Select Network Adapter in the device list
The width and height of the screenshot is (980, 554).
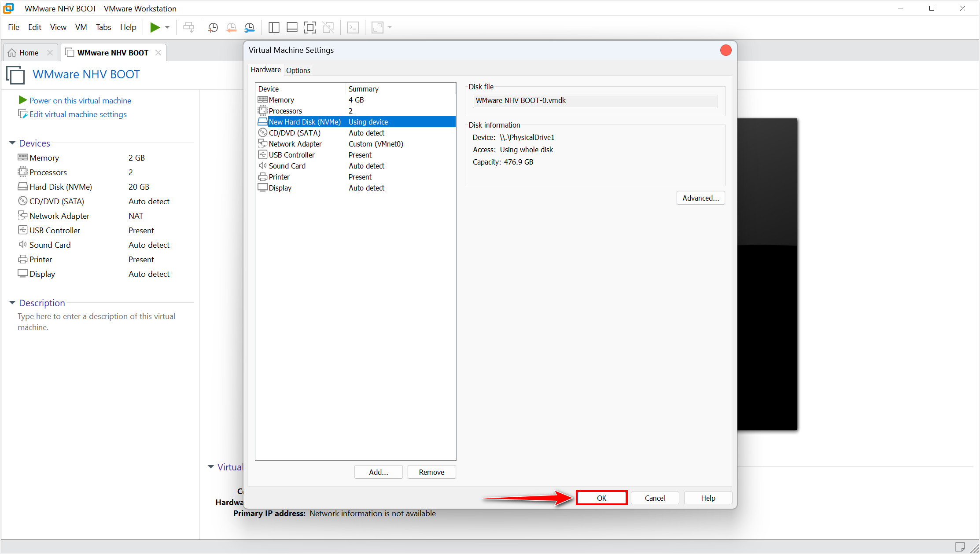point(295,144)
